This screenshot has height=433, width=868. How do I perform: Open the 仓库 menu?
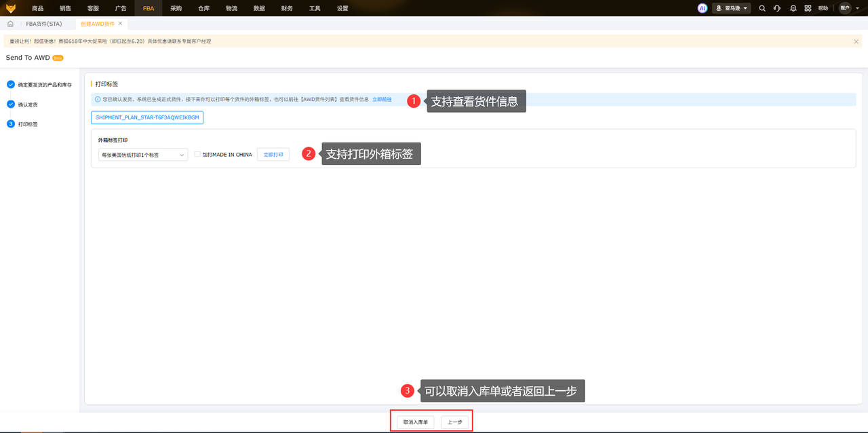click(203, 8)
